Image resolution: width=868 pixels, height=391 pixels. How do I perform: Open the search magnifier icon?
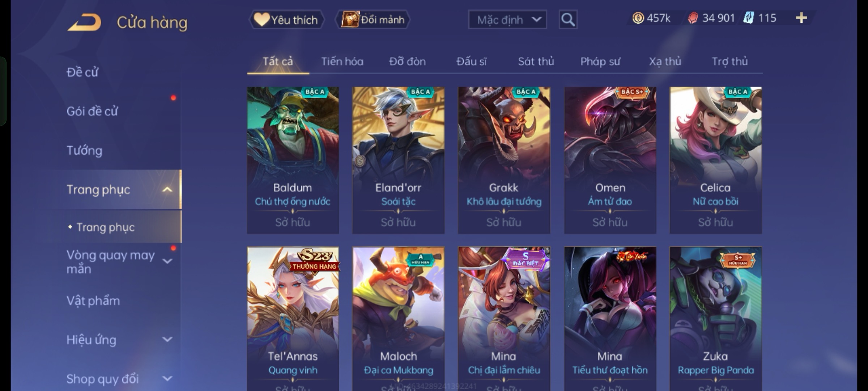coord(568,20)
